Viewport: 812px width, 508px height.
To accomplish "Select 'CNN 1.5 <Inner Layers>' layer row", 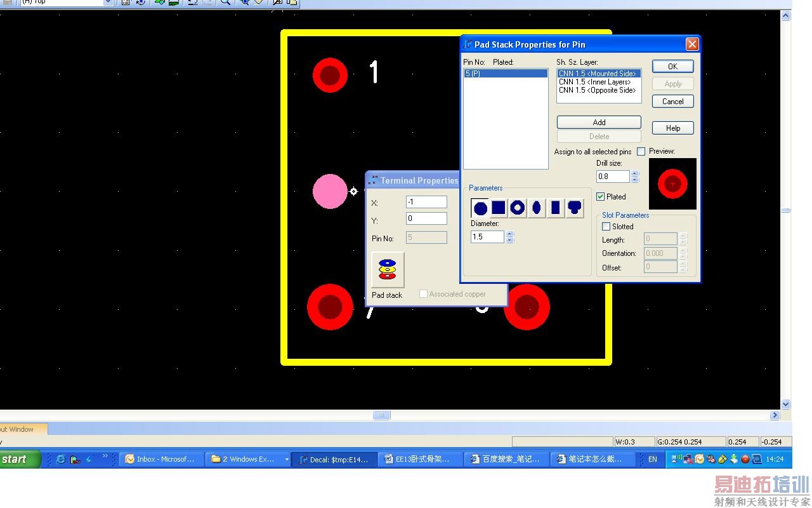I will pos(599,82).
